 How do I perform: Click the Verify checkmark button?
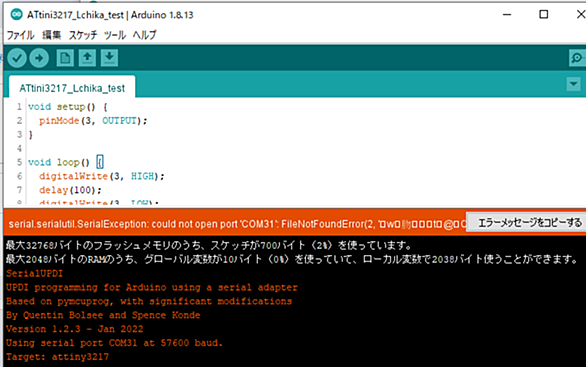click(x=16, y=58)
